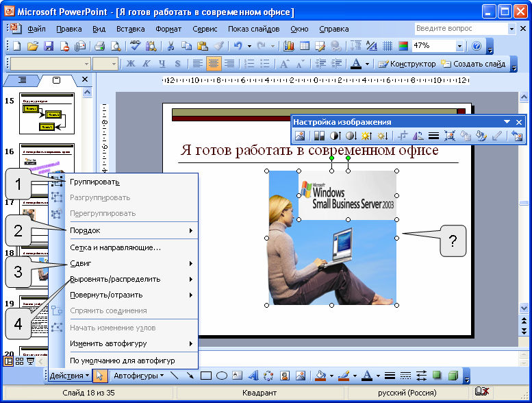The image size is (532, 403).
Task: Toggle numbered list formatting
Action: pos(249,64)
